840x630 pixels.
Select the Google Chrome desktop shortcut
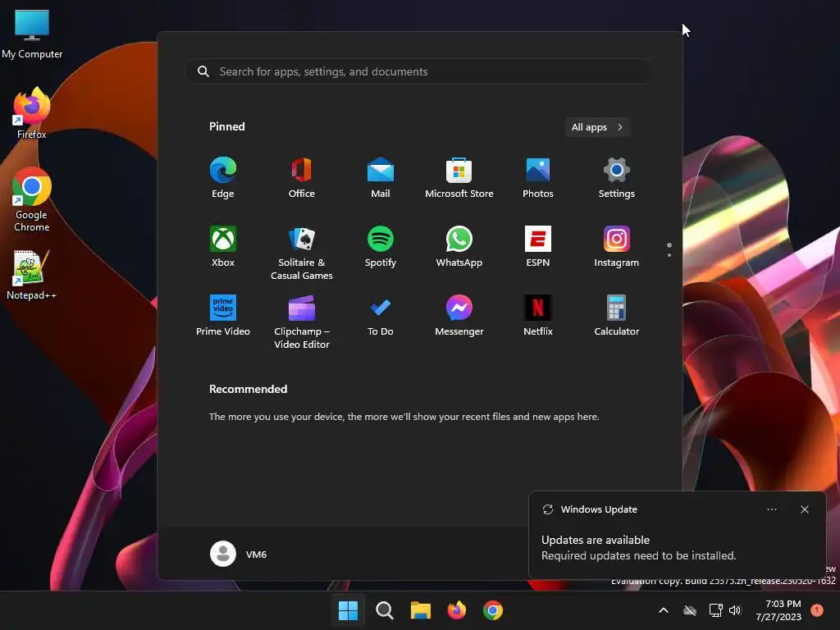(32, 199)
